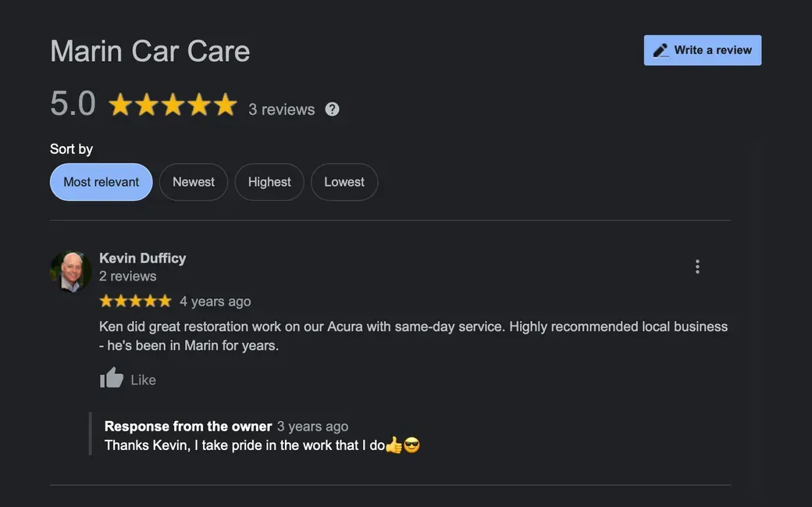Click the overall five gold stars rating
This screenshot has width=812, height=507.
[x=173, y=105]
